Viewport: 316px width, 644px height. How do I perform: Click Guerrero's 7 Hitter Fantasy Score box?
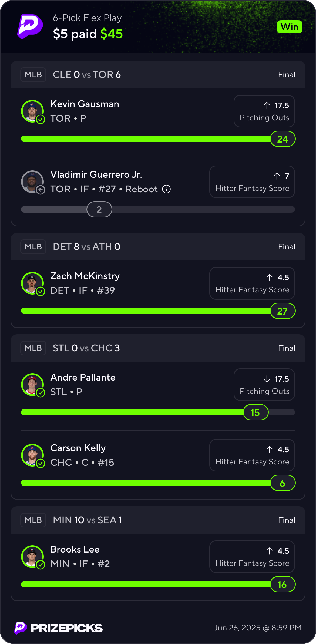(252, 182)
